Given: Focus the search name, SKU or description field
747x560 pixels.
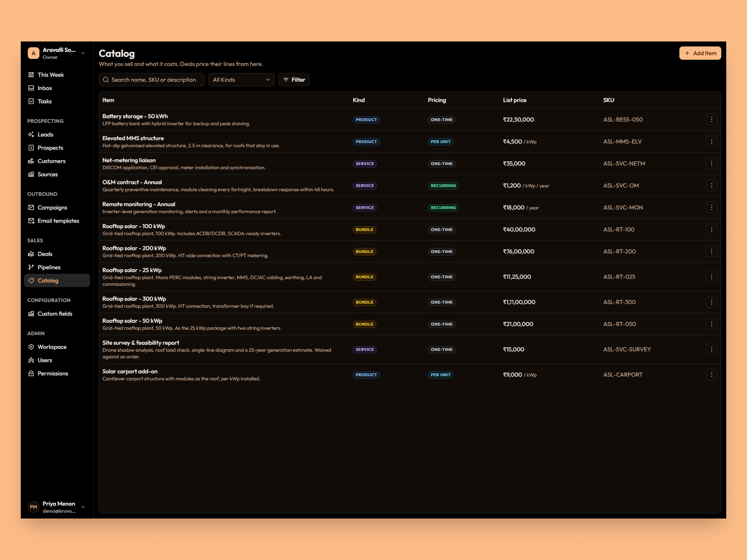Looking at the screenshot, I should pyautogui.click(x=152, y=80).
